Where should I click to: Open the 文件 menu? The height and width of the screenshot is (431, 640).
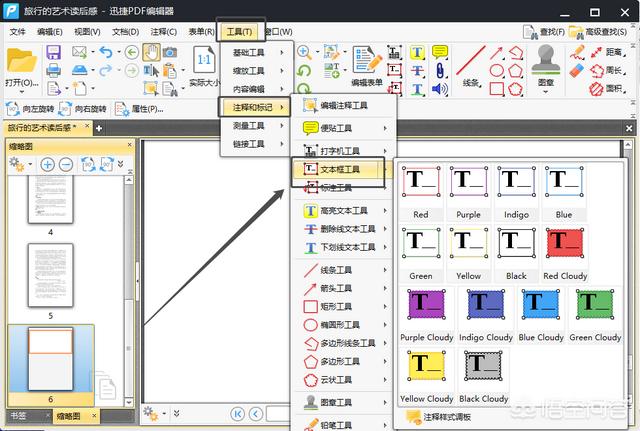point(18,31)
